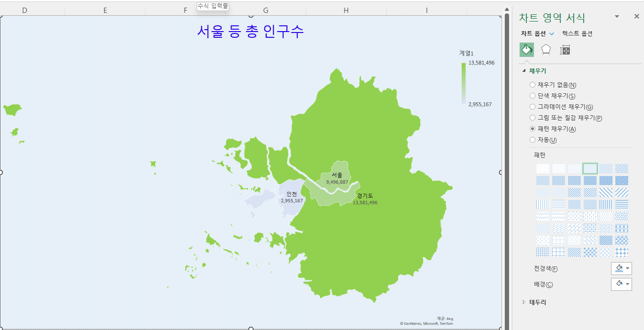Apply the sphere pattern swatch

tap(622, 240)
